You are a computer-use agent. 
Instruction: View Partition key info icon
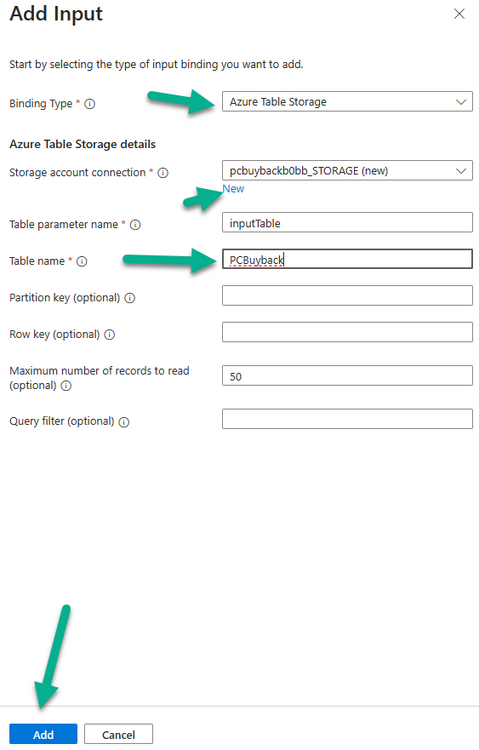point(130,298)
